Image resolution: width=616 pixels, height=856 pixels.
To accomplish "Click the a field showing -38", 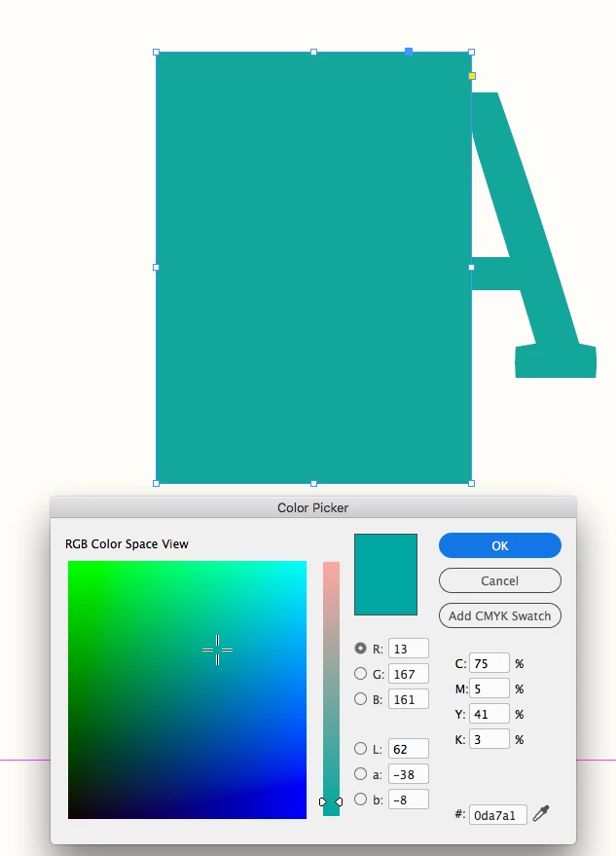I will [408, 774].
